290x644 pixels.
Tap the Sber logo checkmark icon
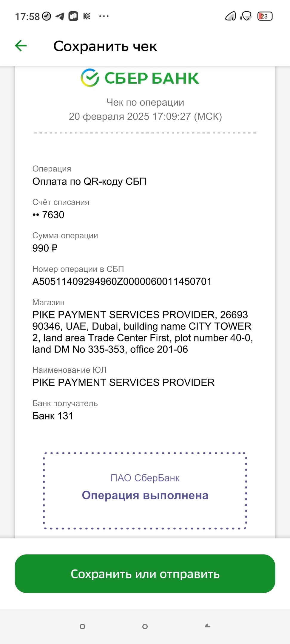90,78
